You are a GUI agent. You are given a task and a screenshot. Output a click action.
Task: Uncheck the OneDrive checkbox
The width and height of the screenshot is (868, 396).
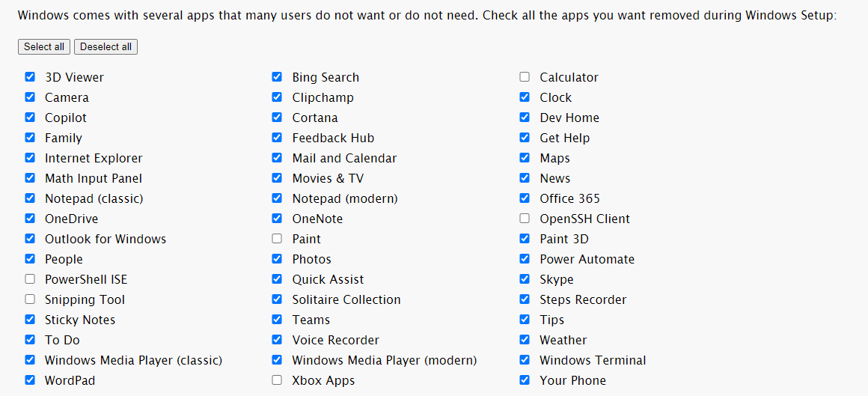[x=30, y=219]
